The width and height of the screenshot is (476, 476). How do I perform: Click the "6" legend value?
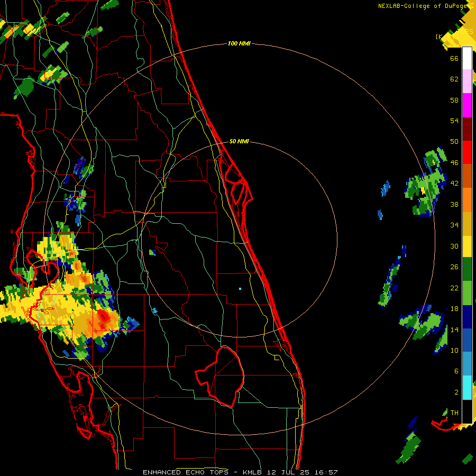(456, 371)
